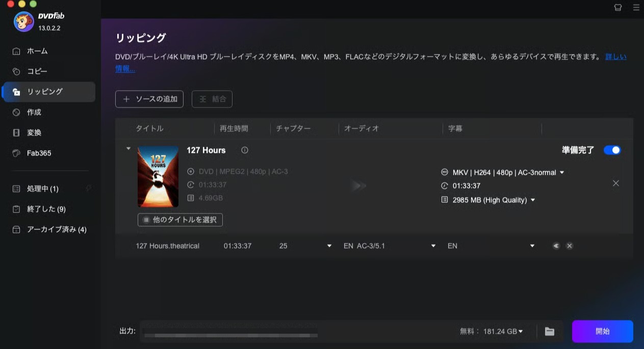Screen dimensions: 644x349
Task: Open the ホーム section
Action: 48,51
